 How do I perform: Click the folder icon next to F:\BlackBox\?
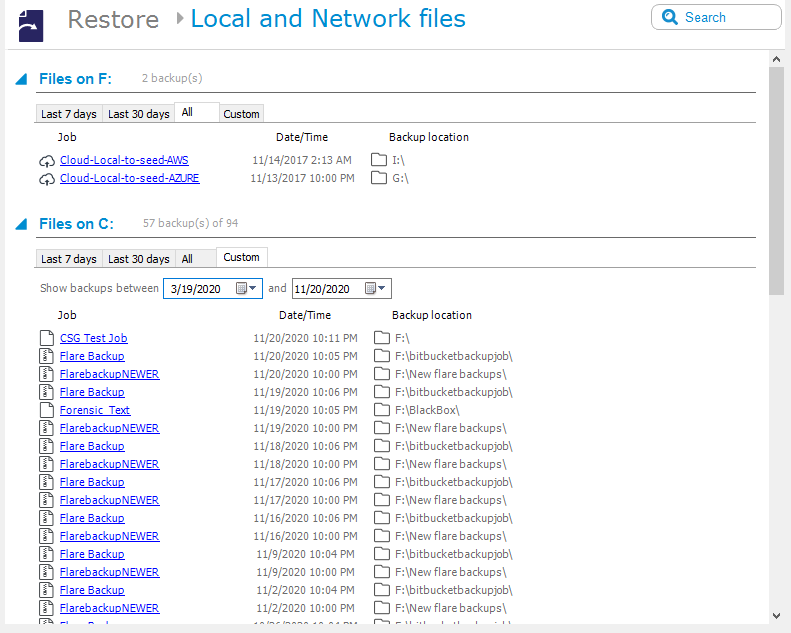coord(381,410)
